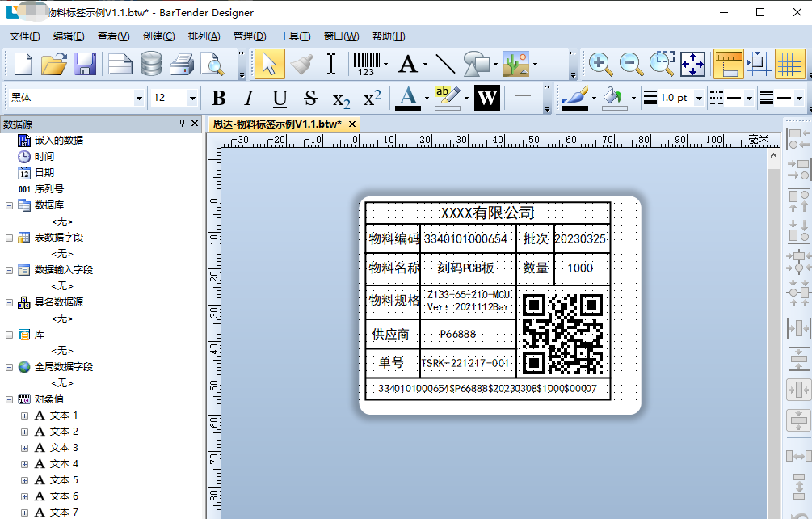812x519 pixels.
Task: Open the font name dropdown
Action: (x=139, y=99)
